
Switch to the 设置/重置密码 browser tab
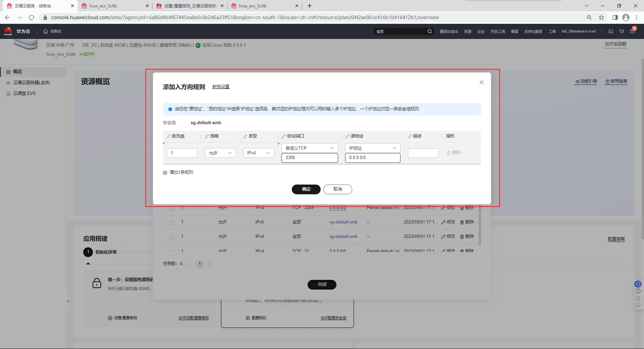pos(190,6)
